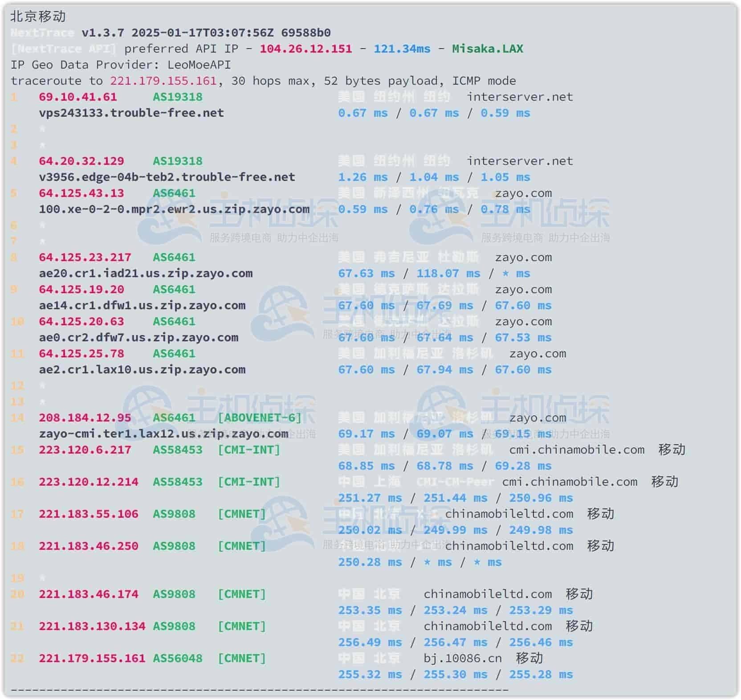Click the "256.49 ms" latency value
This screenshot has width=741, height=700.
(x=370, y=642)
